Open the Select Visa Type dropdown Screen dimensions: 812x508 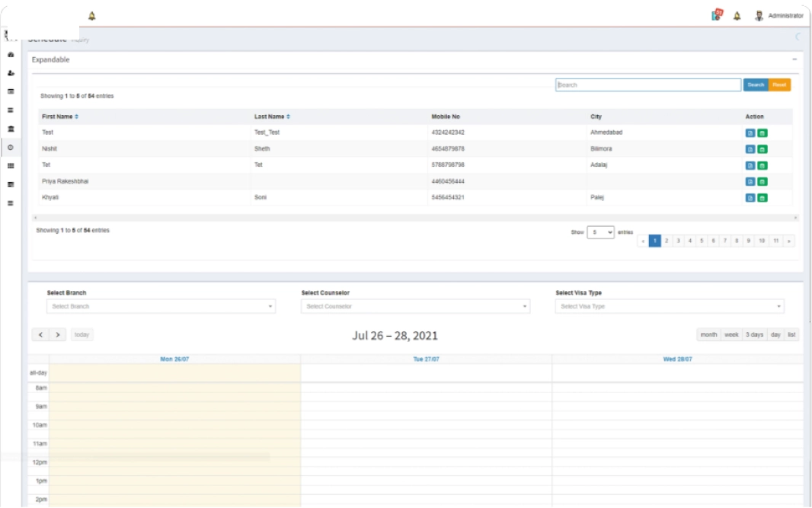(x=670, y=306)
